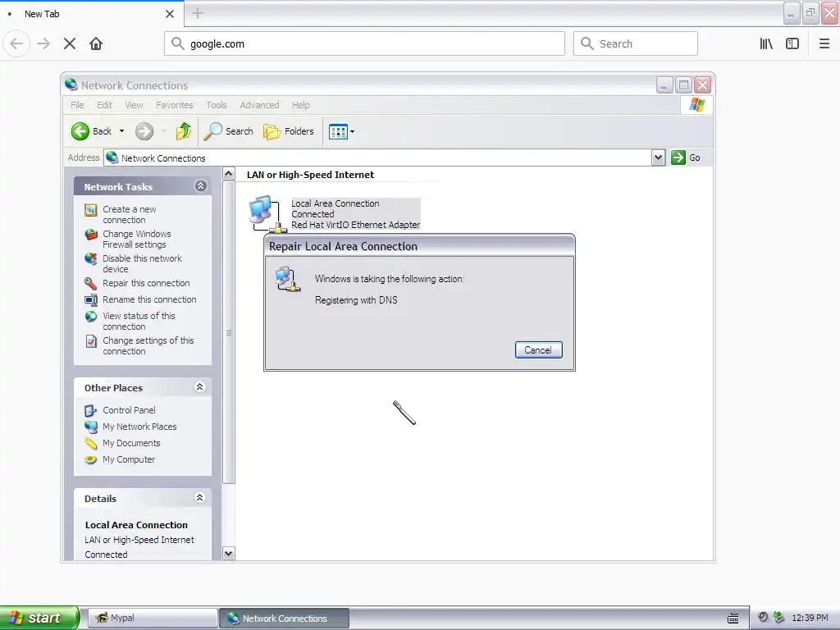The width and height of the screenshot is (840, 630).
Task: Toggle the browser sidebar icon
Action: pyautogui.click(x=792, y=43)
